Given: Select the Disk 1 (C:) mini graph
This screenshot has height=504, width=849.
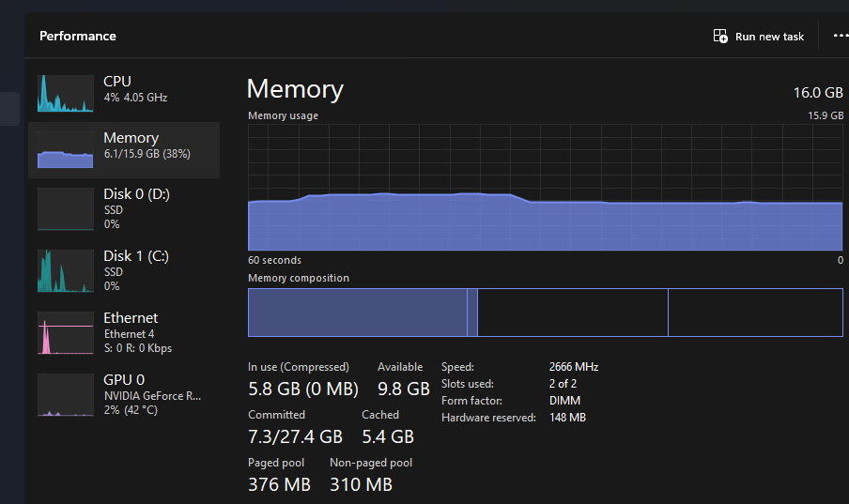Looking at the screenshot, I should 66,270.
